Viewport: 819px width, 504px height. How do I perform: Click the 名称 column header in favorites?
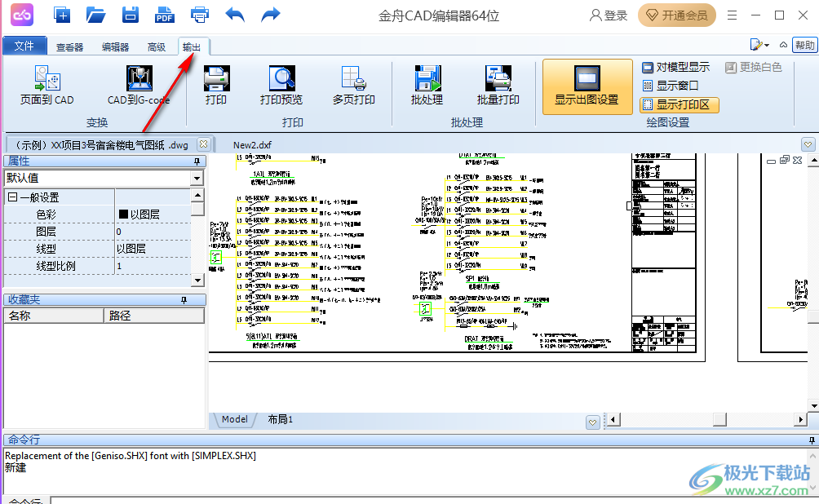(54, 316)
